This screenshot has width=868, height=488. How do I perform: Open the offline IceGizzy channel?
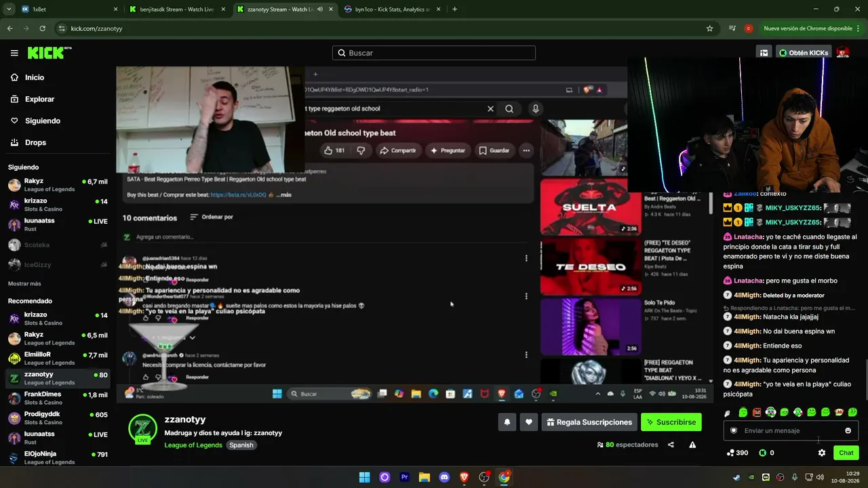pyautogui.click(x=58, y=264)
